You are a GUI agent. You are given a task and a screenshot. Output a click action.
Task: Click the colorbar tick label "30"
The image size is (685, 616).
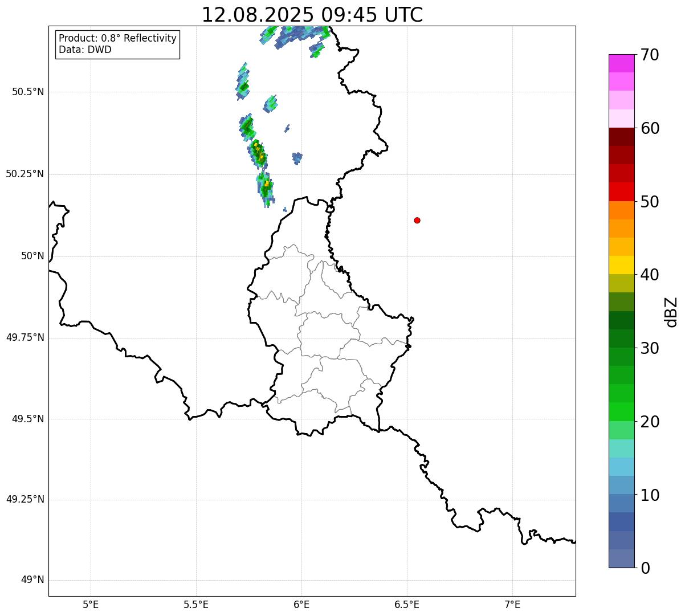(650, 348)
